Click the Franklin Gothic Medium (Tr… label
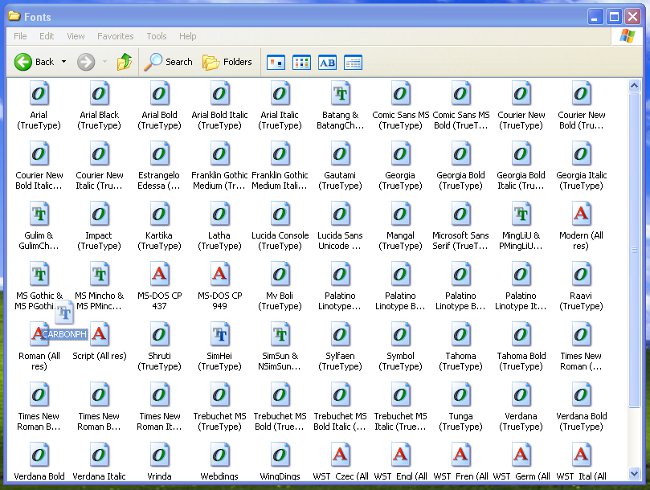 pos(219,181)
